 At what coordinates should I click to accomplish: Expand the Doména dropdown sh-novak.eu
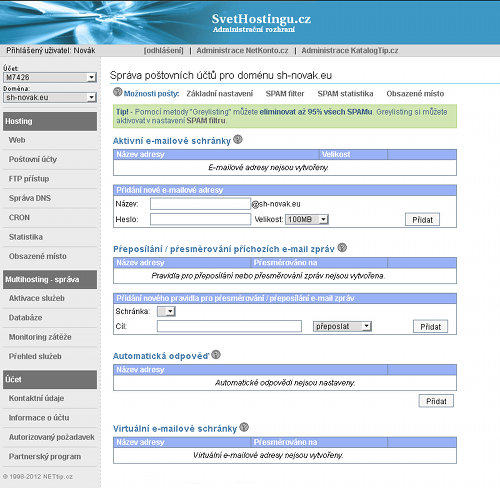coord(50,97)
